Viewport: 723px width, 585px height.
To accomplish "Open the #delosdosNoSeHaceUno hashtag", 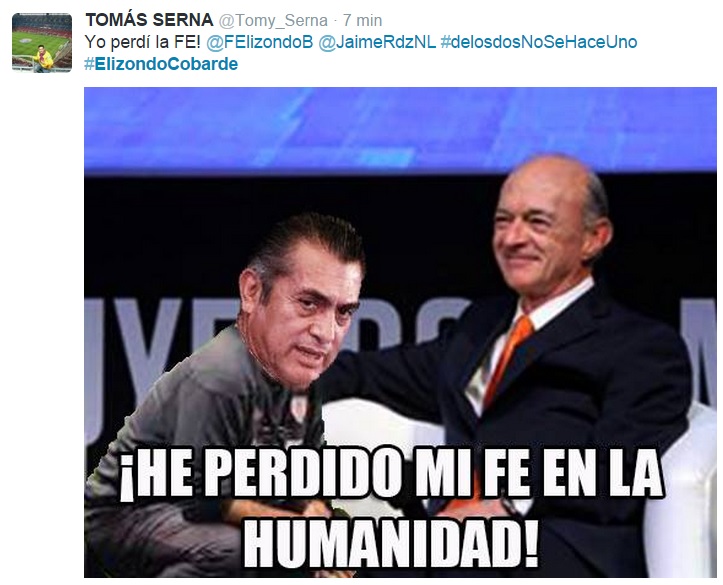I will (539, 42).
